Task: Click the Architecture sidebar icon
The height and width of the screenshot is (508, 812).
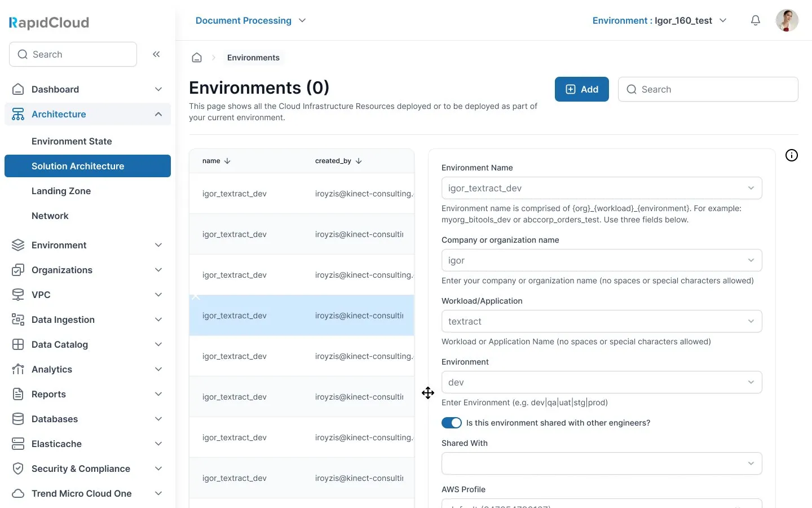Action: [18, 114]
